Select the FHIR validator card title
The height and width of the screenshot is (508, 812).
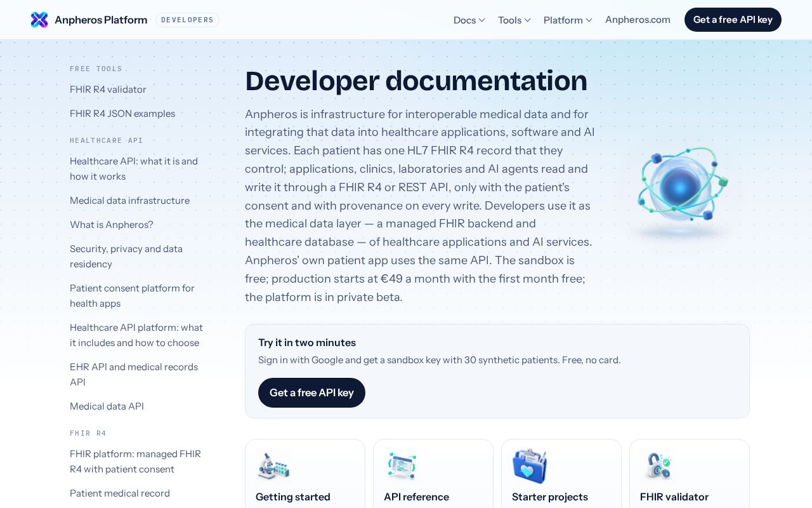pyautogui.click(x=674, y=497)
